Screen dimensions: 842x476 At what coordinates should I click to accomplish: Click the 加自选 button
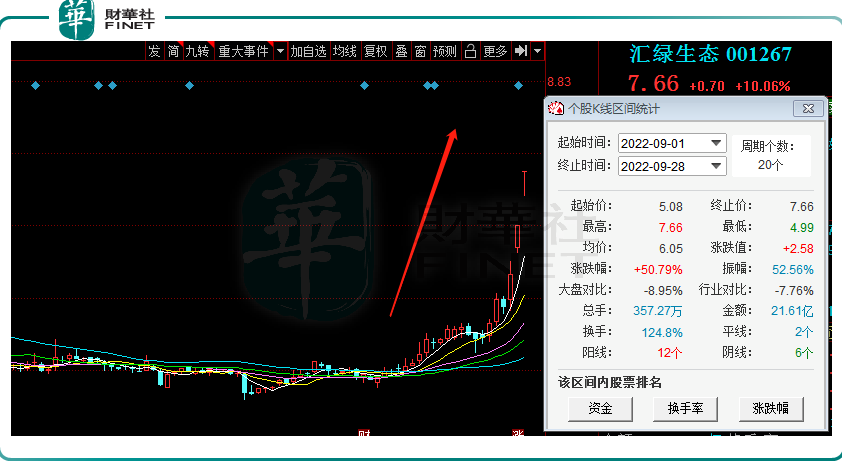coord(309,51)
